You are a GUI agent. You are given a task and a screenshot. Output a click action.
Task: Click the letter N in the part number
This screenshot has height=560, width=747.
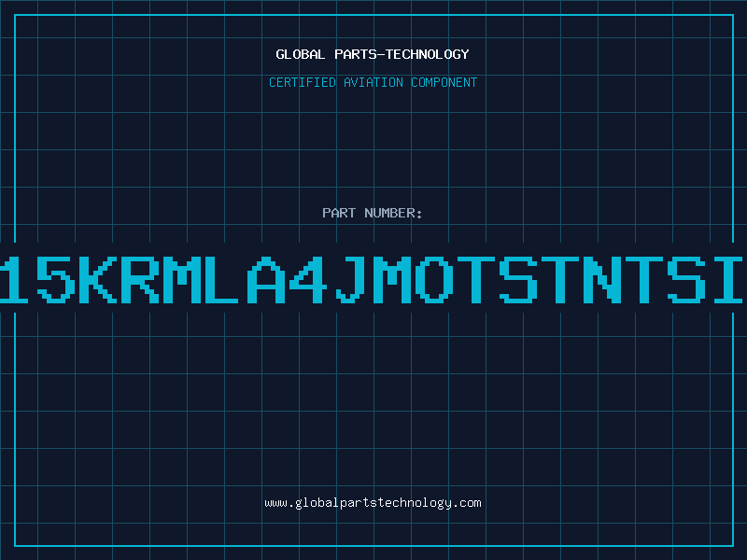click(601, 279)
